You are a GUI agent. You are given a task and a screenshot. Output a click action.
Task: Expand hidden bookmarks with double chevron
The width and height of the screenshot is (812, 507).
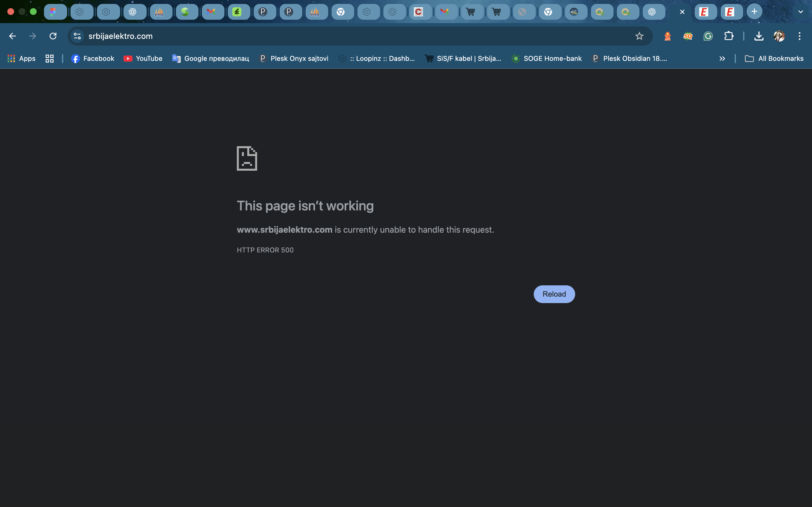click(722, 59)
